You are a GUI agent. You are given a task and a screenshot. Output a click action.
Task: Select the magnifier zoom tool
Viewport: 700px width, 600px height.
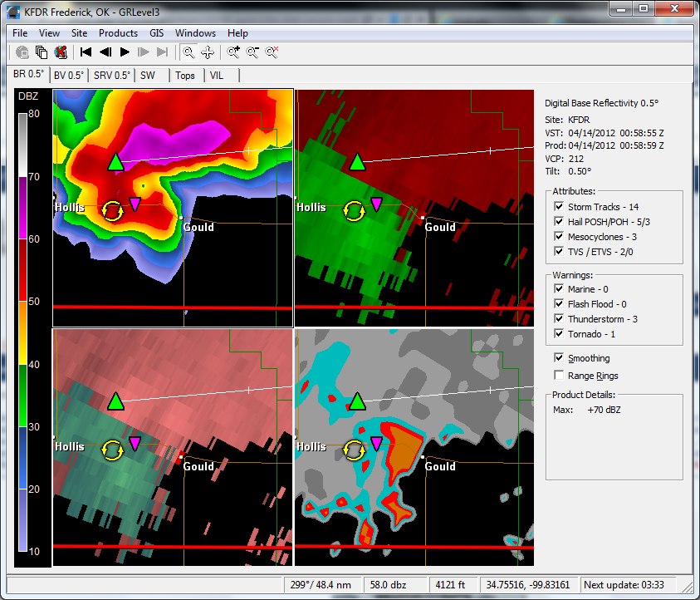click(x=188, y=52)
